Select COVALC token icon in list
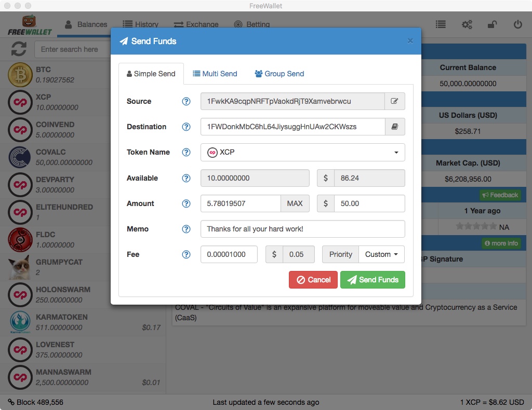Viewport: 532px width, 410px height. pos(20,157)
